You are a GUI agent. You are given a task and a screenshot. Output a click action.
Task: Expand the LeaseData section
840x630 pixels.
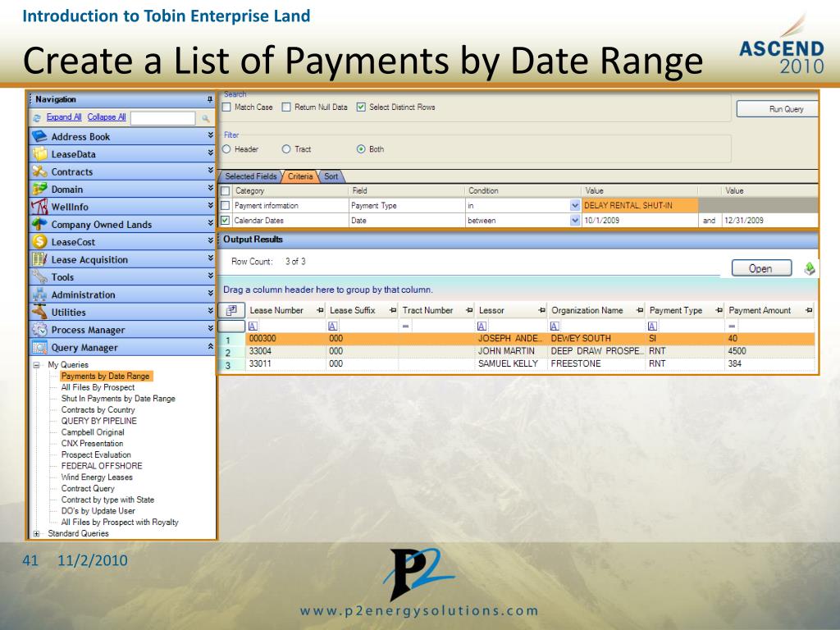pos(211,153)
